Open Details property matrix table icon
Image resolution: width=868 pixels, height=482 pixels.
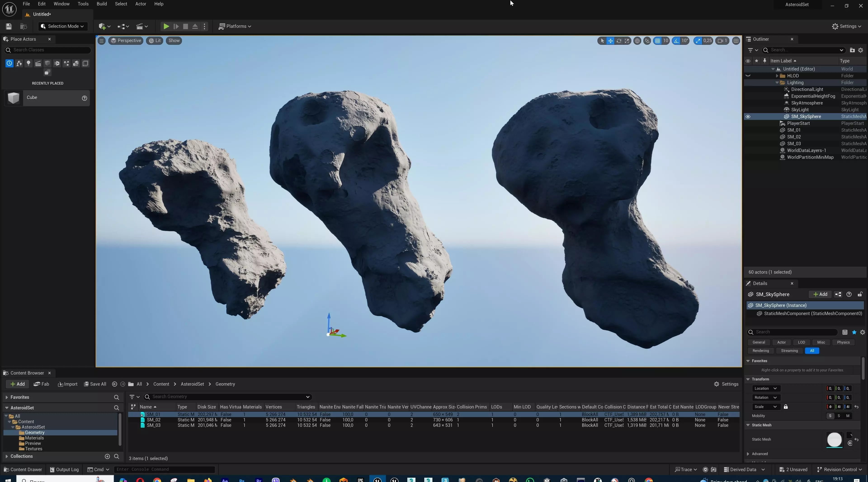(845, 332)
